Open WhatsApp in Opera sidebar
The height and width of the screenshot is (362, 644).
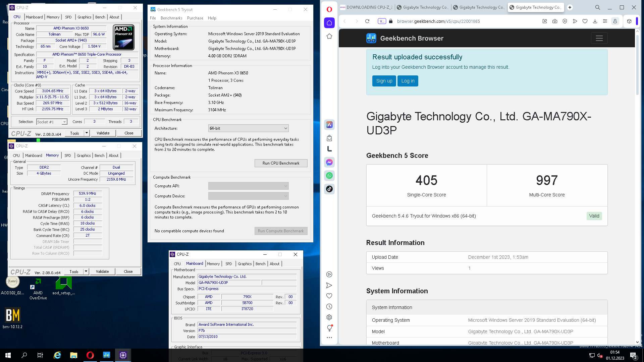point(329,176)
